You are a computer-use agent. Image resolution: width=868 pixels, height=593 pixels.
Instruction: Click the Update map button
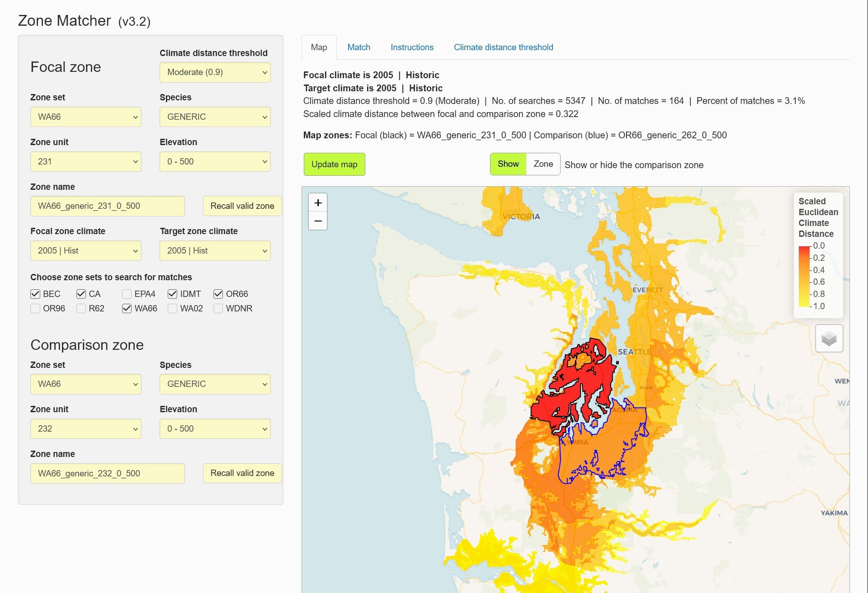coord(335,165)
